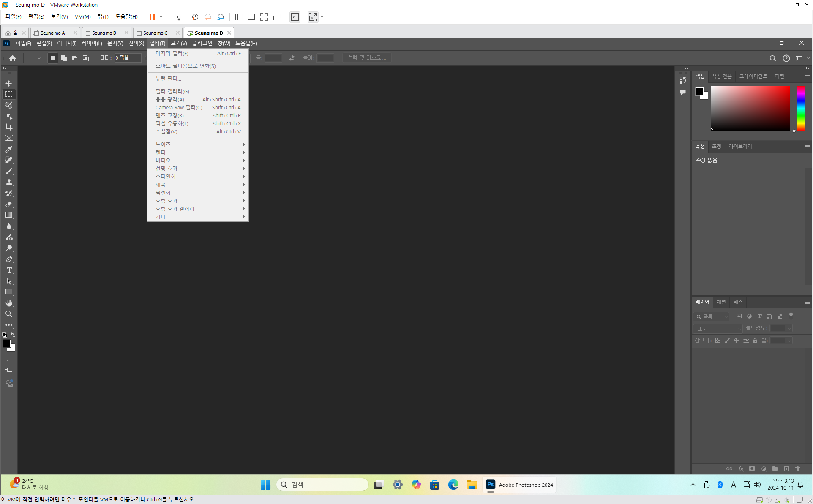The width and height of the screenshot is (813, 504).
Task: Open the marquee tool preset dropdown
Action: [39, 58]
